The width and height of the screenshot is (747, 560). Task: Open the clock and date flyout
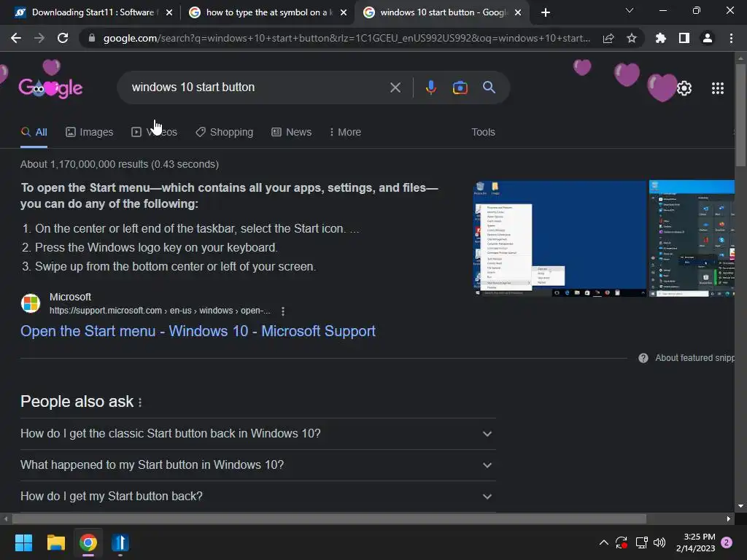point(695,542)
